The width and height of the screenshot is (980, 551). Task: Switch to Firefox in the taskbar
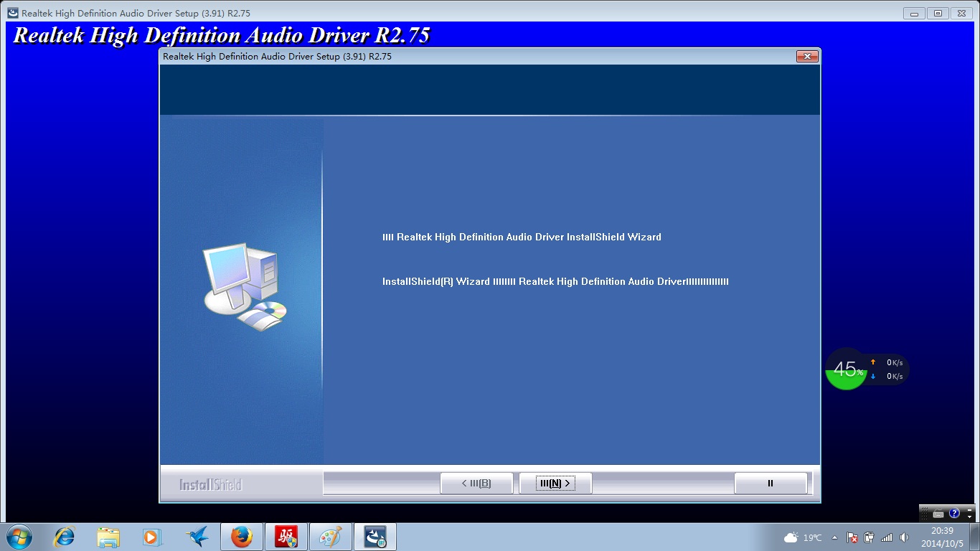[x=241, y=537]
